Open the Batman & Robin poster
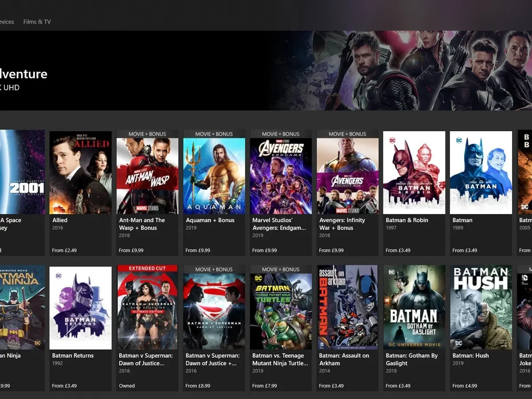 click(415, 172)
